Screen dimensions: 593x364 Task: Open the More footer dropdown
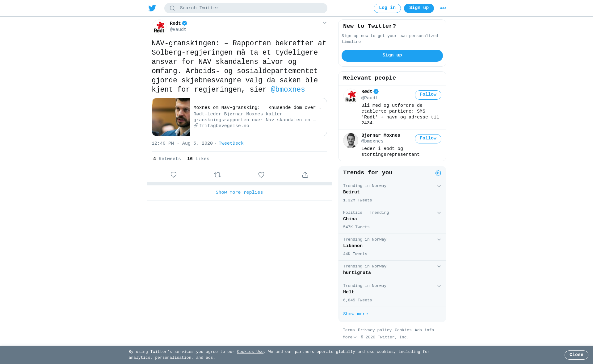[350, 337]
